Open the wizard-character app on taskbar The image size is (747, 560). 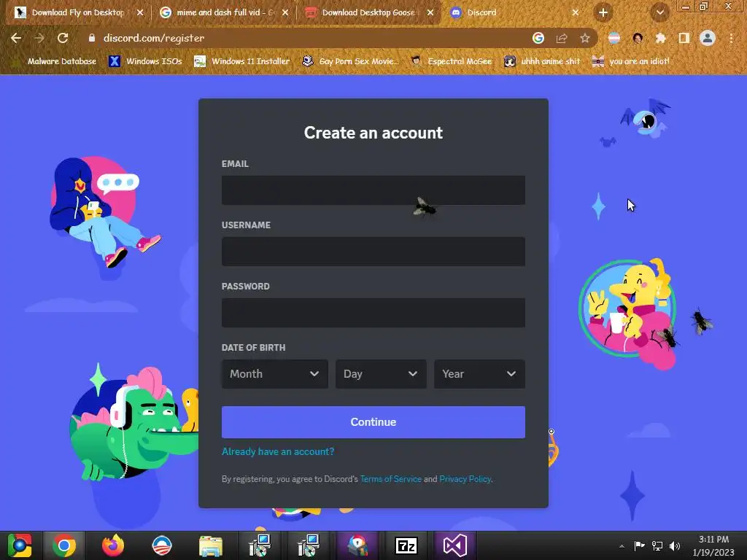click(357, 545)
